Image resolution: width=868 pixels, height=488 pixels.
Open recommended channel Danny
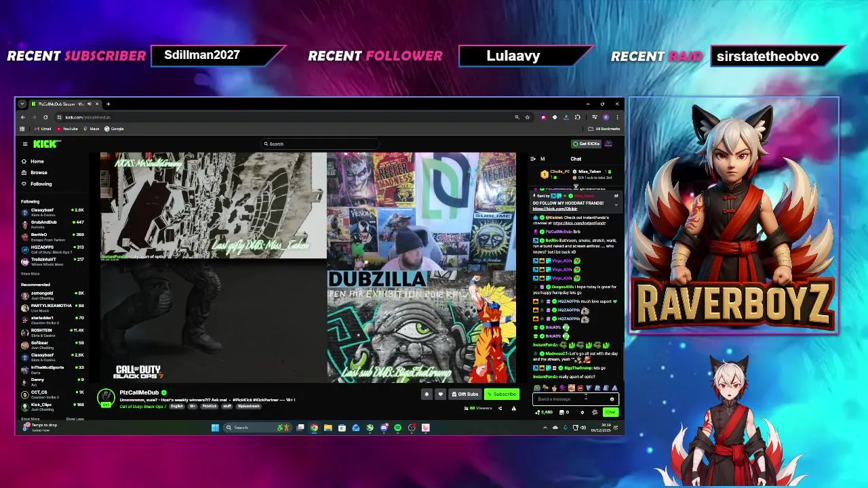(x=53, y=382)
